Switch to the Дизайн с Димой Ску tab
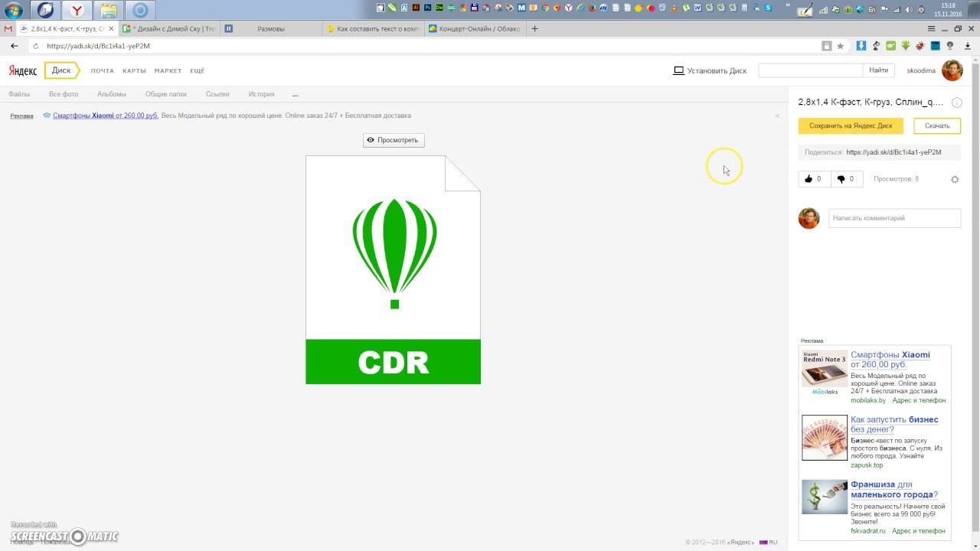 pyautogui.click(x=168, y=28)
